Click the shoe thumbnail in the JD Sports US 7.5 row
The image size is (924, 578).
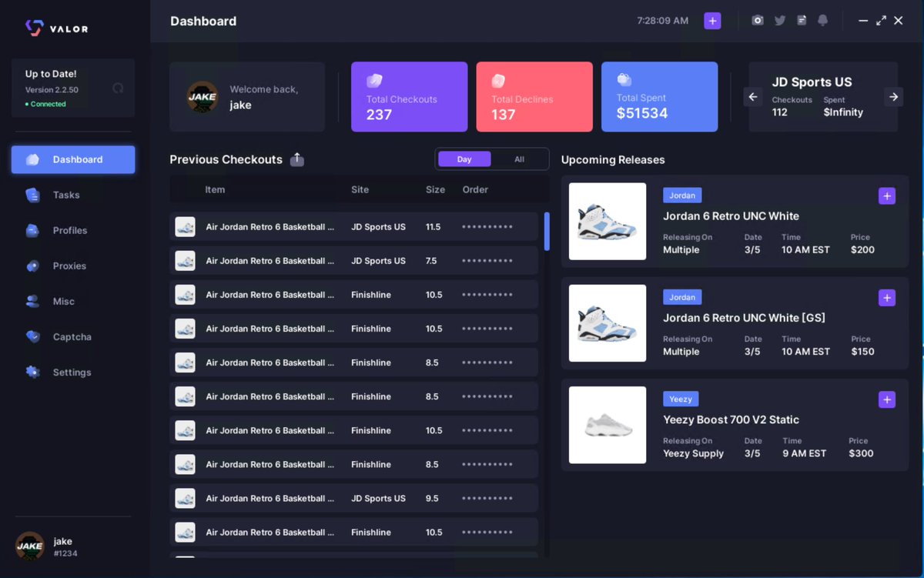pyautogui.click(x=185, y=261)
